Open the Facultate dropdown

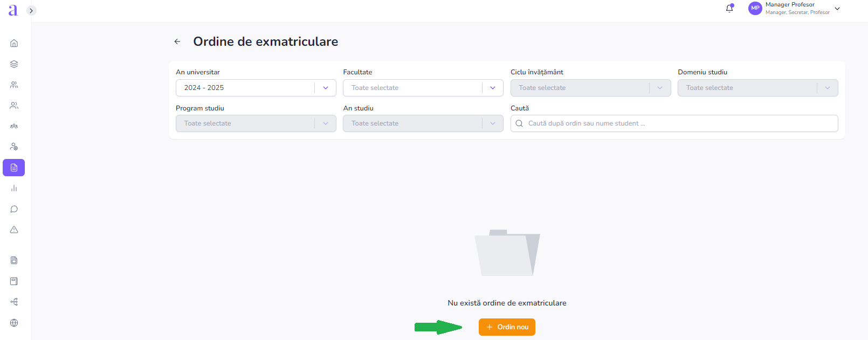(423, 88)
